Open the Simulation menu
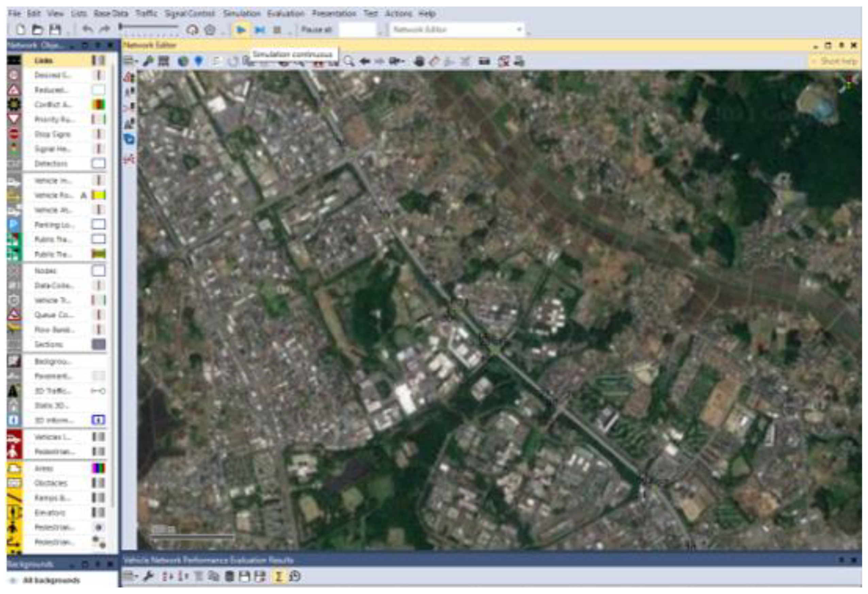The height and width of the screenshot is (594, 868). pyautogui.click(x=241, y=14)
